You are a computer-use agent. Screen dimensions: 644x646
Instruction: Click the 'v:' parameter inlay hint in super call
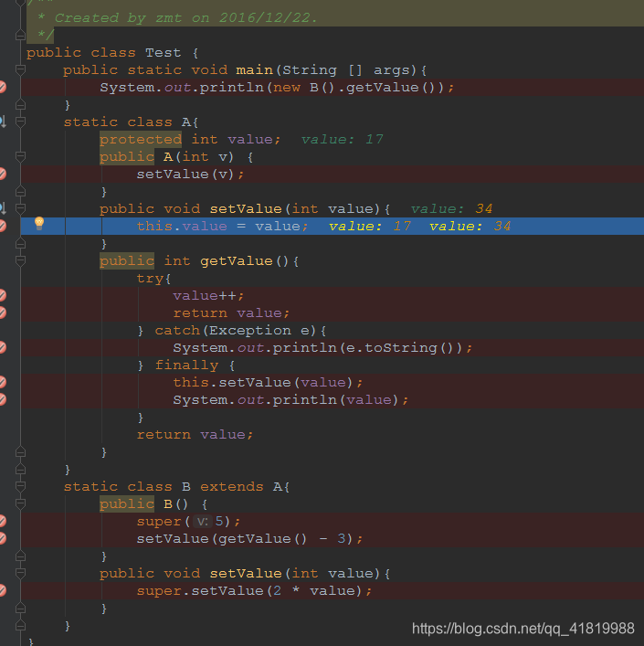(203, 522)
